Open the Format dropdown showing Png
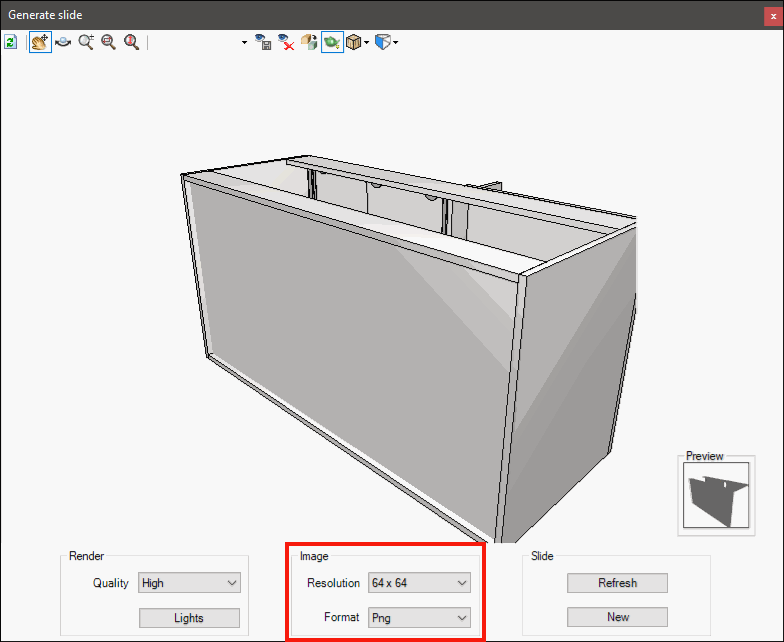The height and width of the screenshot is (642, 784). tap(419, 618)
